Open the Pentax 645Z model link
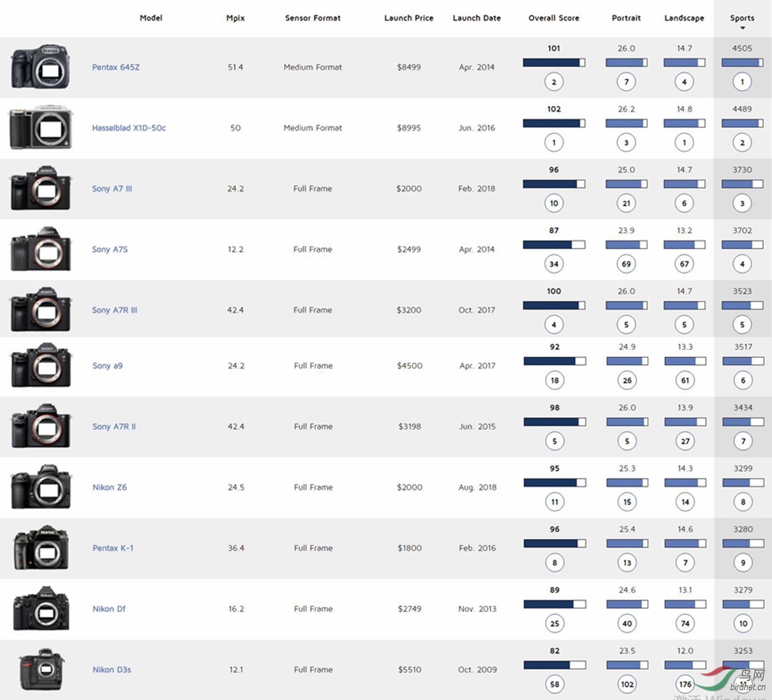The height and width of the screenshot is (700, 772). pos(116,67)
